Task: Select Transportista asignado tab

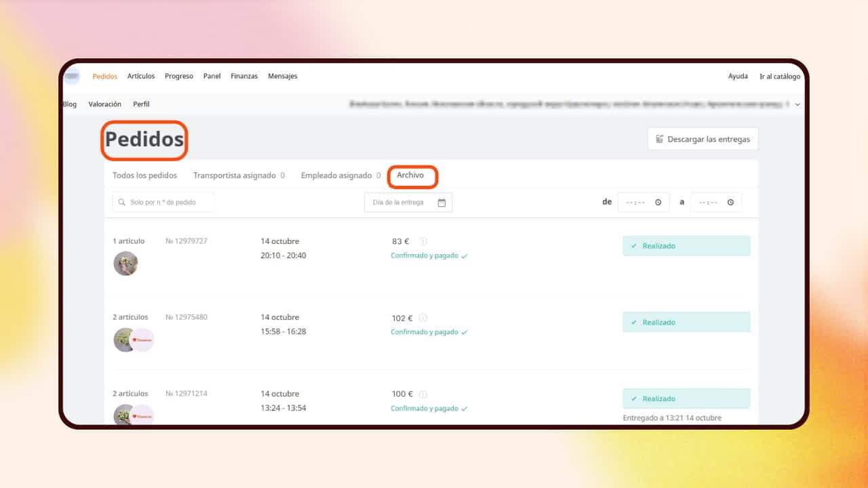Action: (234, 176)
